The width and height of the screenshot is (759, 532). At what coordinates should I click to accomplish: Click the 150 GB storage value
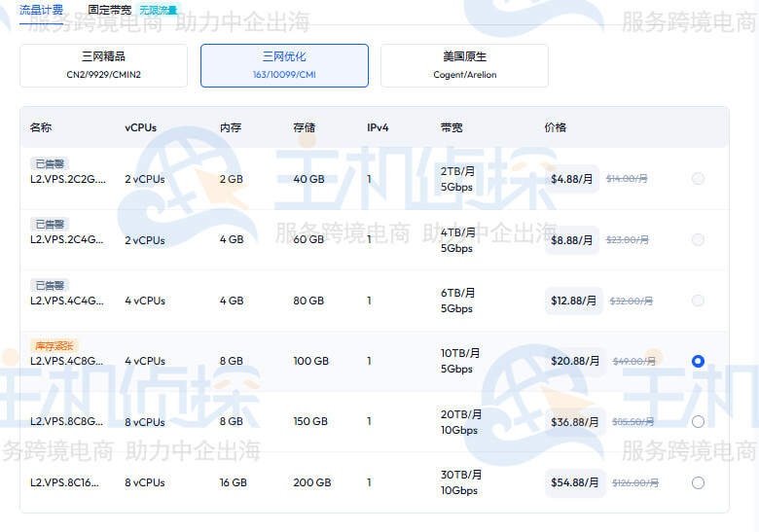pos(310,422)
